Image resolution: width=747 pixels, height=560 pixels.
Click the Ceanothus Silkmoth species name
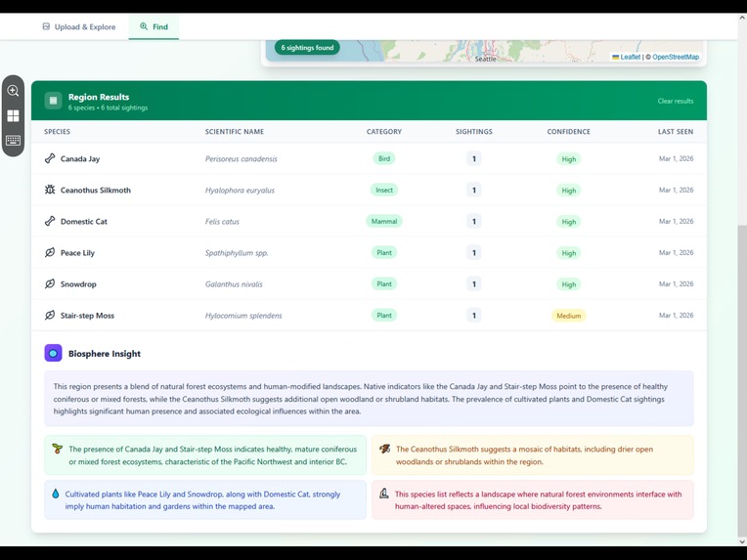coord(95,190)
